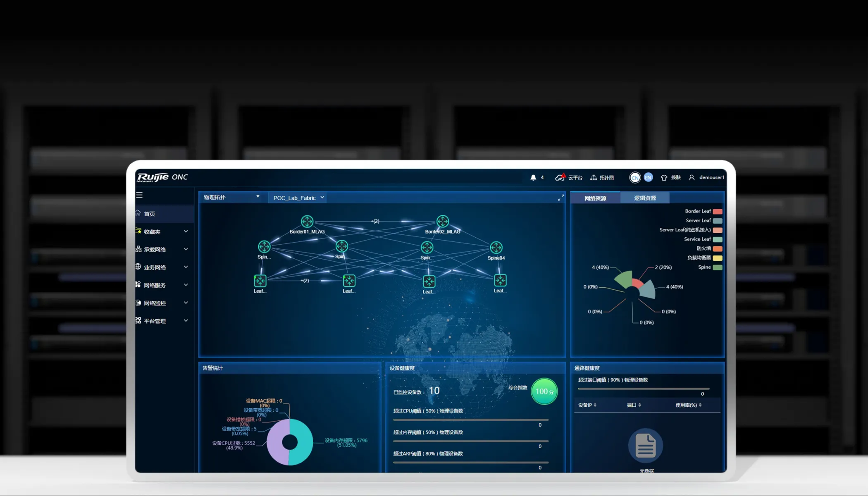The image size is (868, 496).
Task: Click 已监控设备数 value 10
Action: click(434, 391)
